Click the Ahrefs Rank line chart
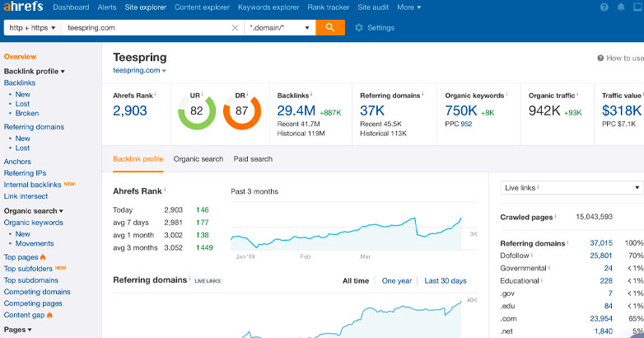Viewport: 644px width, 338px height. [346, 232]
